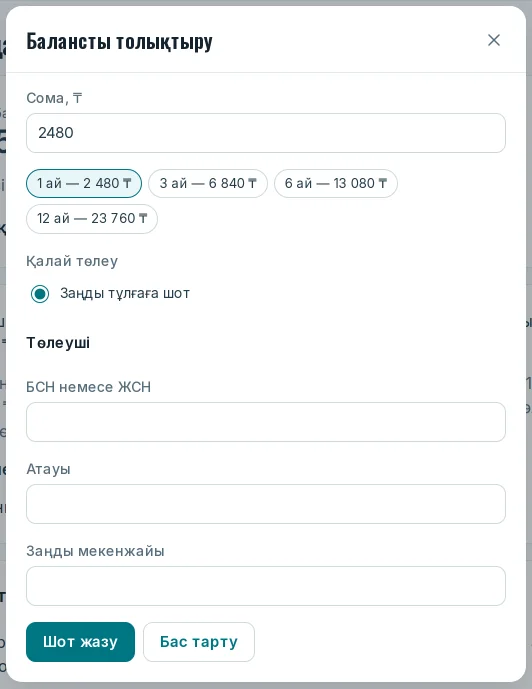This screenshot has height=689, width=532.
Task: Select the 1 ай — 2 480 ₸ option
Action: click(84, 183)
